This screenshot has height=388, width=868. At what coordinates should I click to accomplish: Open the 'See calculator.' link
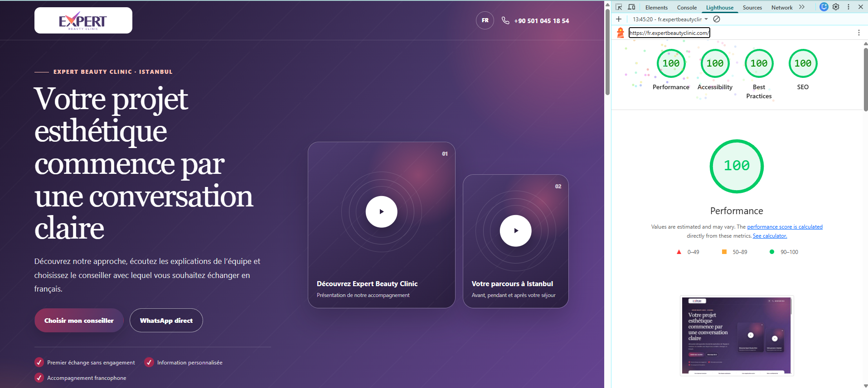(x=770, y=236)
